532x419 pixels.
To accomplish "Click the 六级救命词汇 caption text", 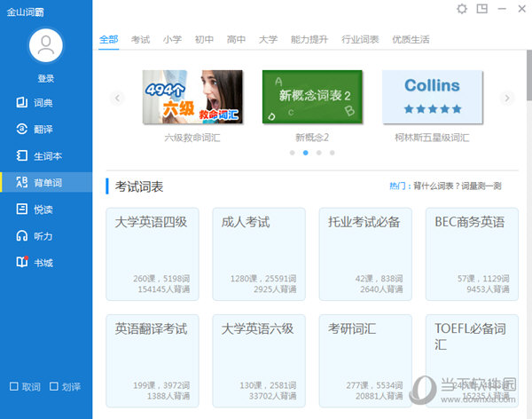I will tap(192, 138).
